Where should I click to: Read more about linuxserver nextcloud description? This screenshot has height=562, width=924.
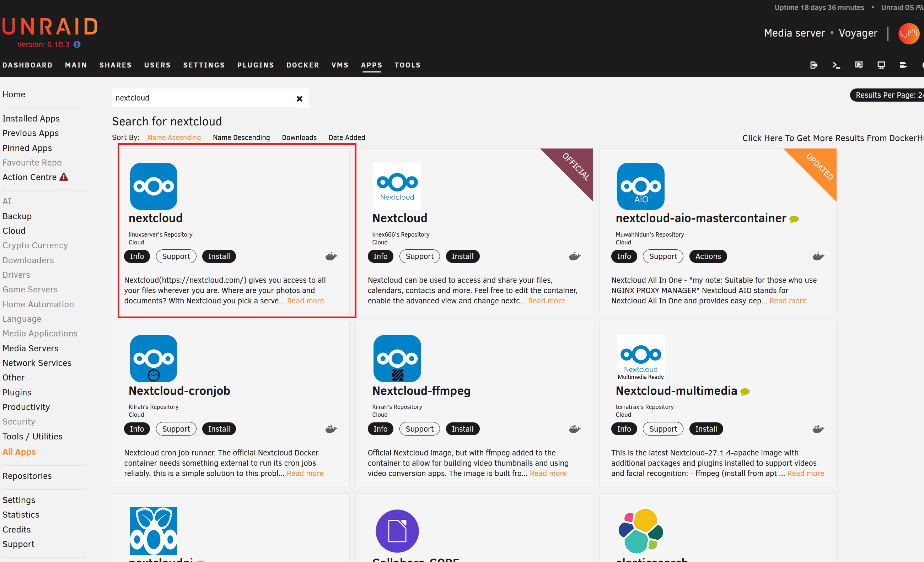305,301
